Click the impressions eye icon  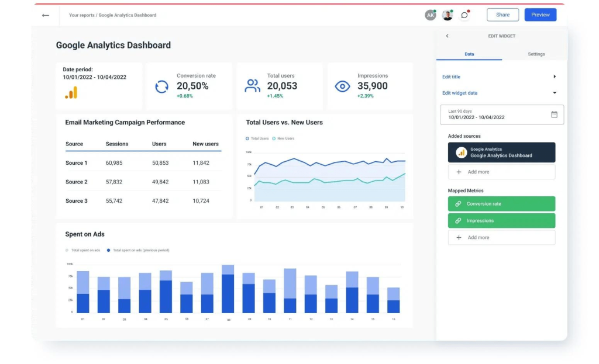click(x=342, y=86)
